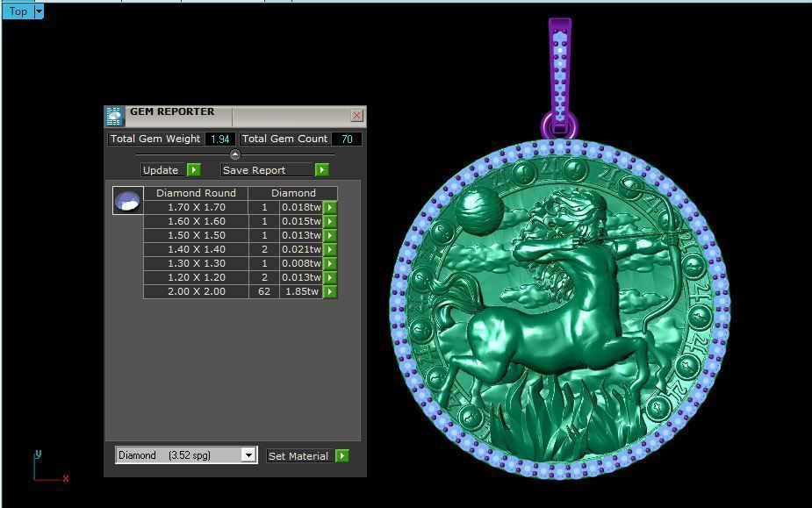Click the Top viewport label

pos(18,11)
